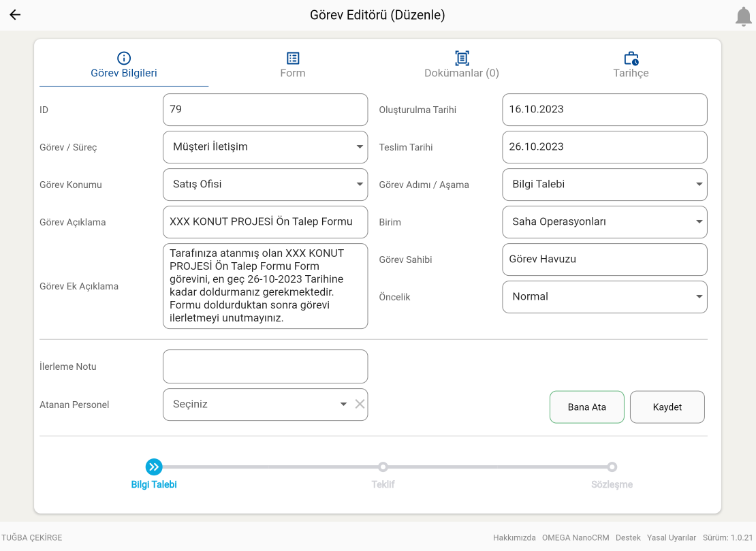Click the Görev Açıklama input field
Viewport: 756px width, 551px height.
pyautogui.click(x=265, y=222)
